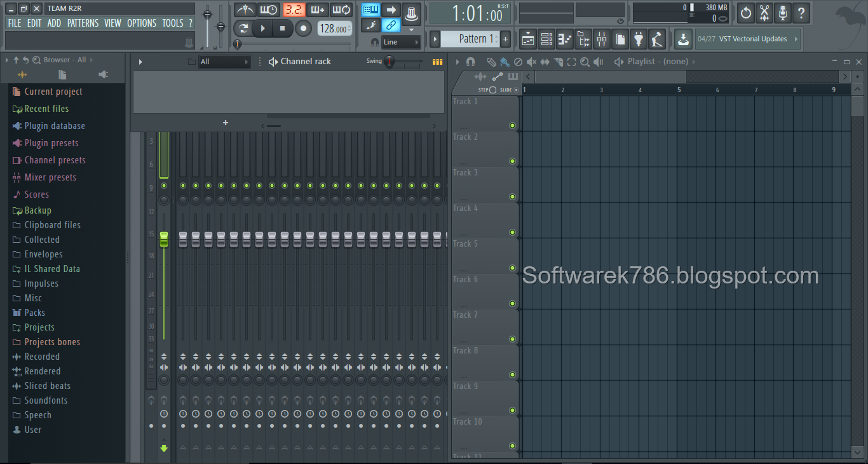Open Browser options arrow next to Browser - All
Screen dimensions: 868x464
coord(92,60)
